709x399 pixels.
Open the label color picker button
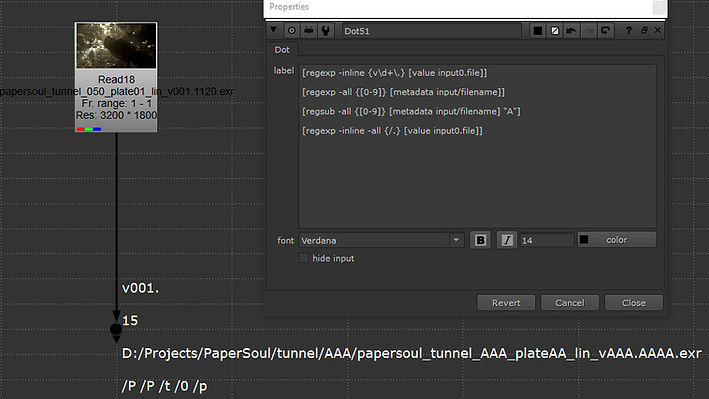coord(617,240)
